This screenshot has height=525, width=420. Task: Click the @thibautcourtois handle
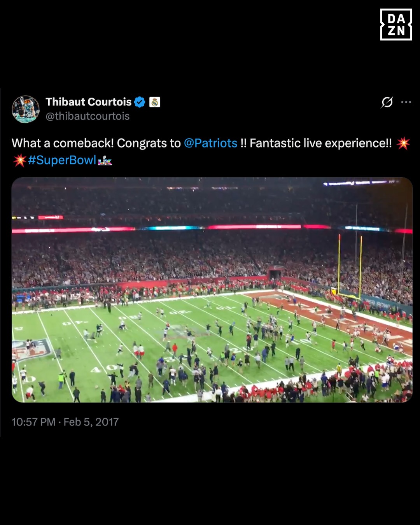pos(87,116)
